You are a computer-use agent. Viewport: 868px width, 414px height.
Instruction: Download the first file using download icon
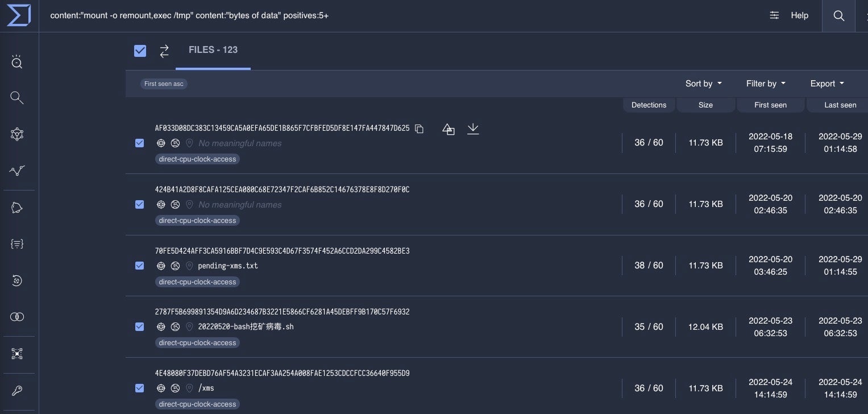pyautogui.click(x=472, y=129)
